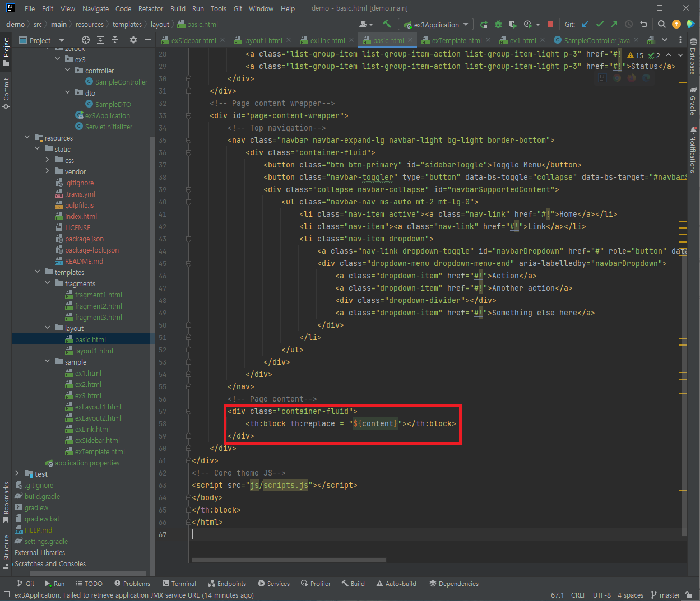Open in Chrome browser preview icon
This screenshot has height=601, width=700.
(x=617, y=78)
